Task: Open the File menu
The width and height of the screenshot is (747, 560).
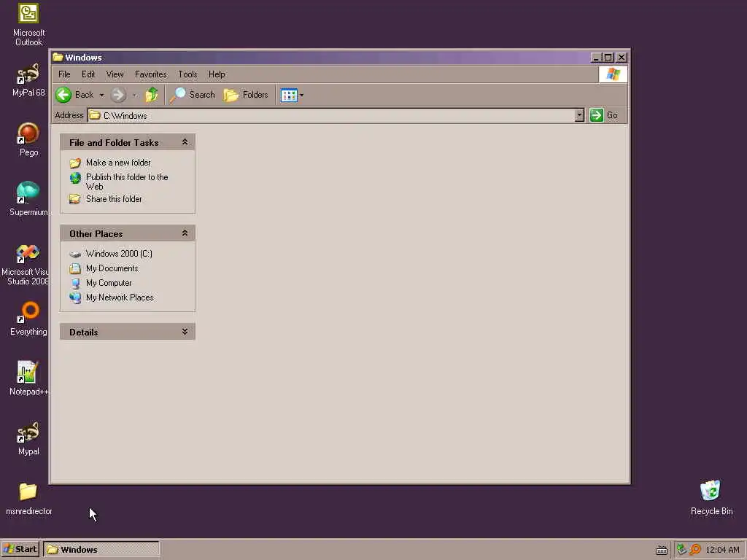Action: coord(64,74)
